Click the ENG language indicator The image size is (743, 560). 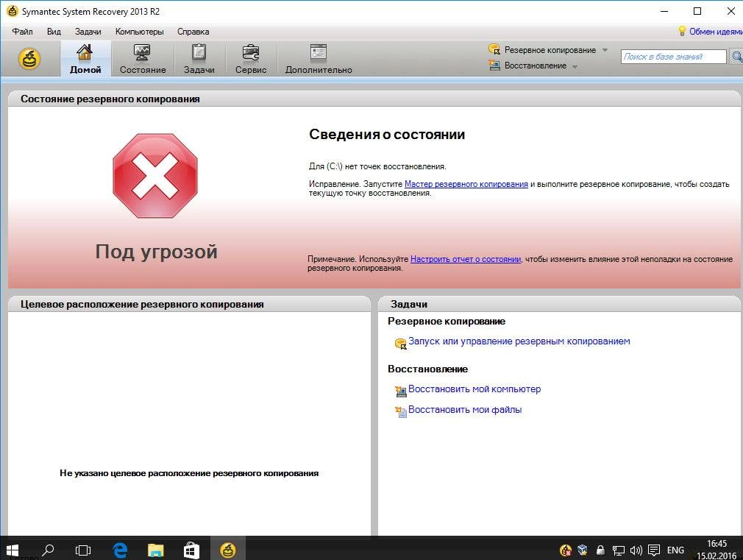click(675, 550)
